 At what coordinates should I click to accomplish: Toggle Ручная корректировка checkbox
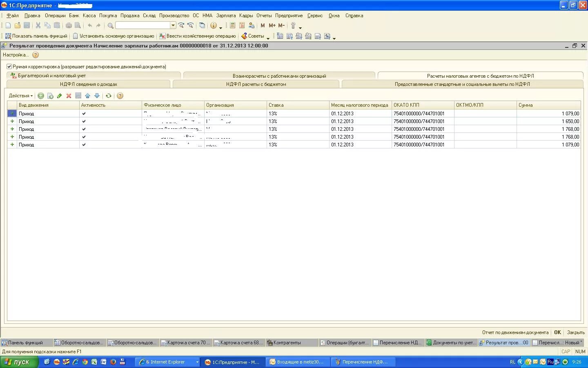tap(9, 66)
